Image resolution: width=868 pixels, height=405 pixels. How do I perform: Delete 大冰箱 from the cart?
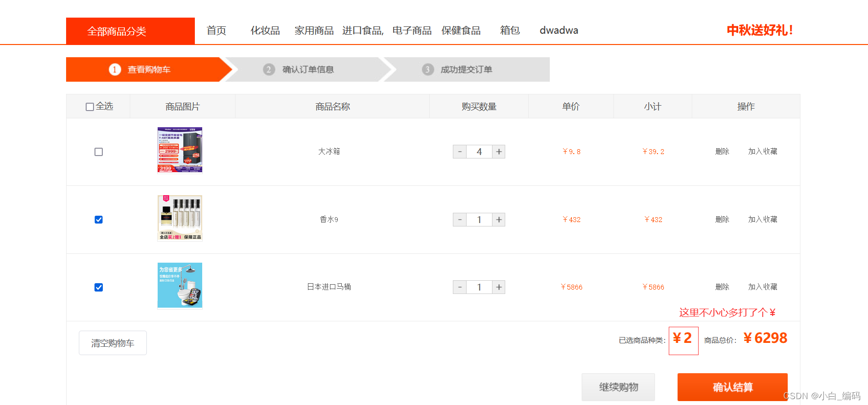pos(722,152)
